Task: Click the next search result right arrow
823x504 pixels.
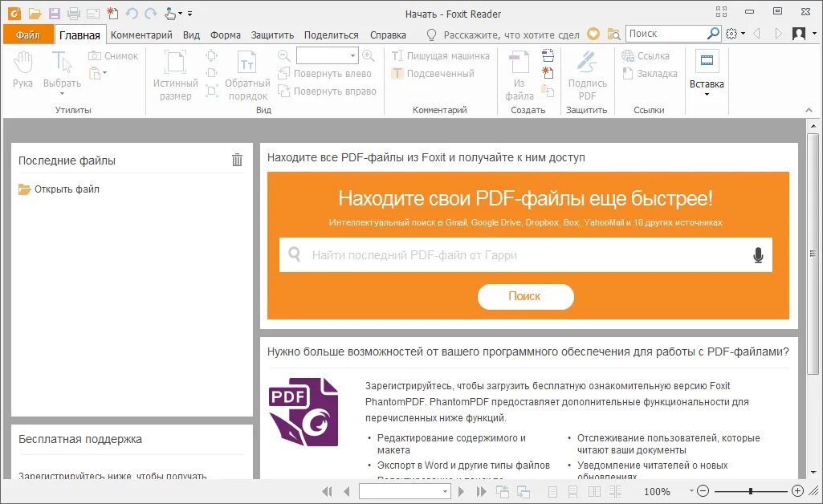Action: [x=778, y=34]
